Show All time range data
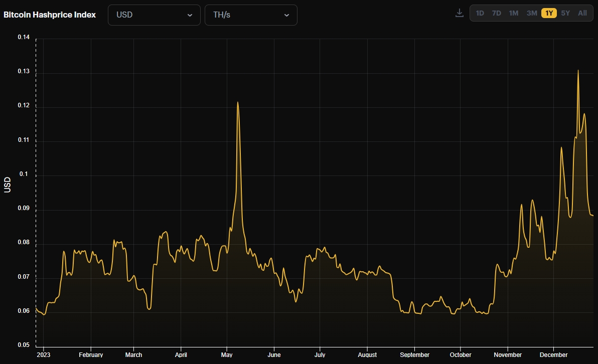This screenshot has height=364, width=598. tap(582, 13)
